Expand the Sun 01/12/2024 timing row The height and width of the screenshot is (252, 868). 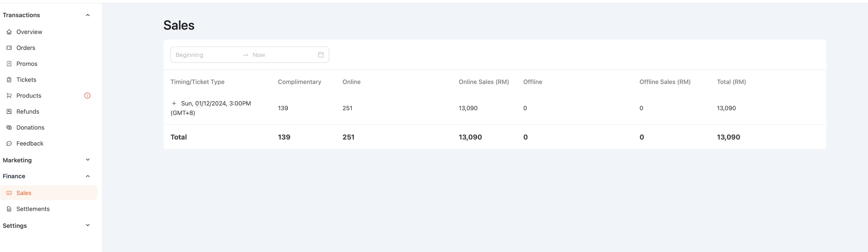pos(174,103)
